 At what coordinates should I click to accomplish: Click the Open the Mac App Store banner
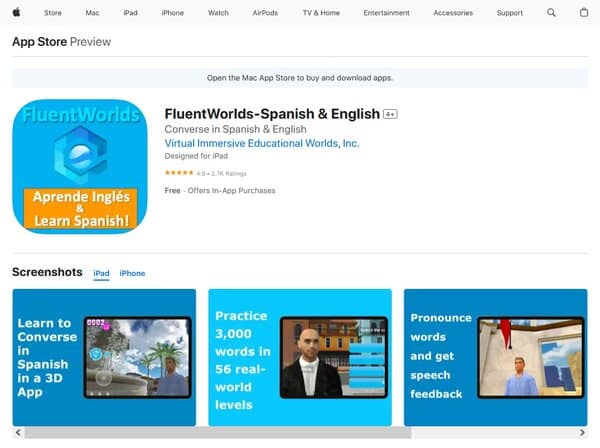coord(300,78)
